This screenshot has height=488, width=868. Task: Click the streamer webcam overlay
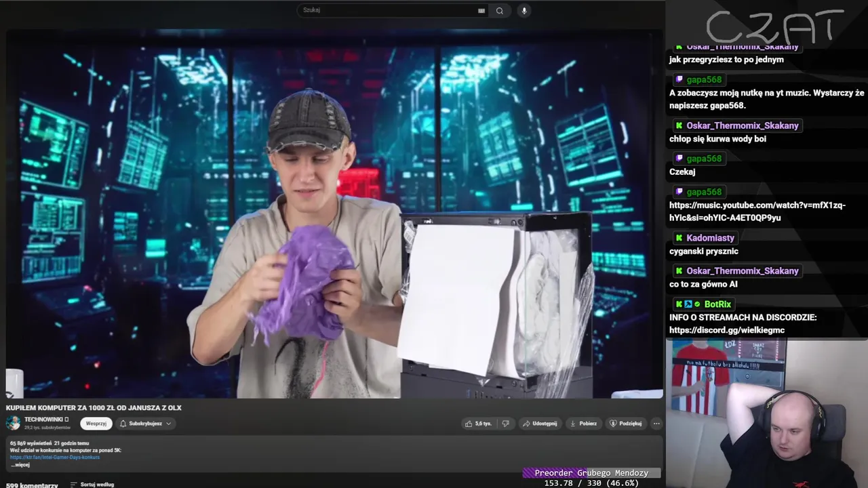click(767, 413)
